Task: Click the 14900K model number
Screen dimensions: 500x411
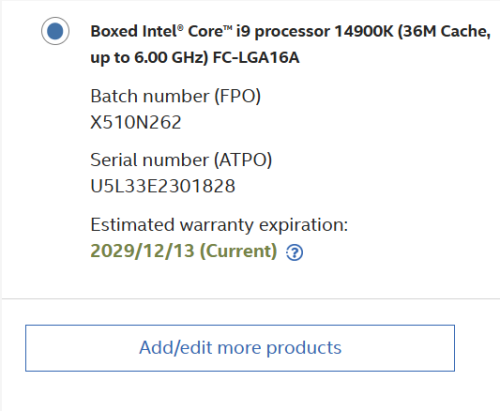Action: click(x=364, y=31)
